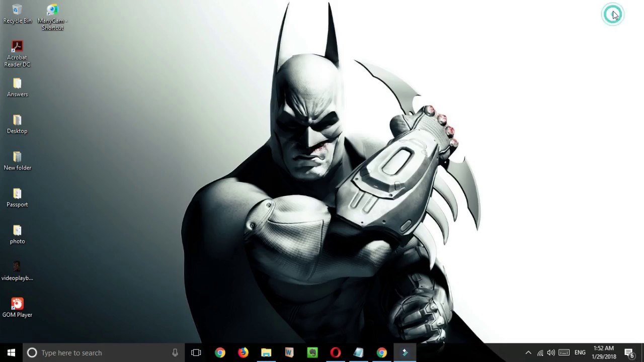Open the notepad-shaped icon right of Opera
This screenshot has height=362, width=644.
(358, 352)
